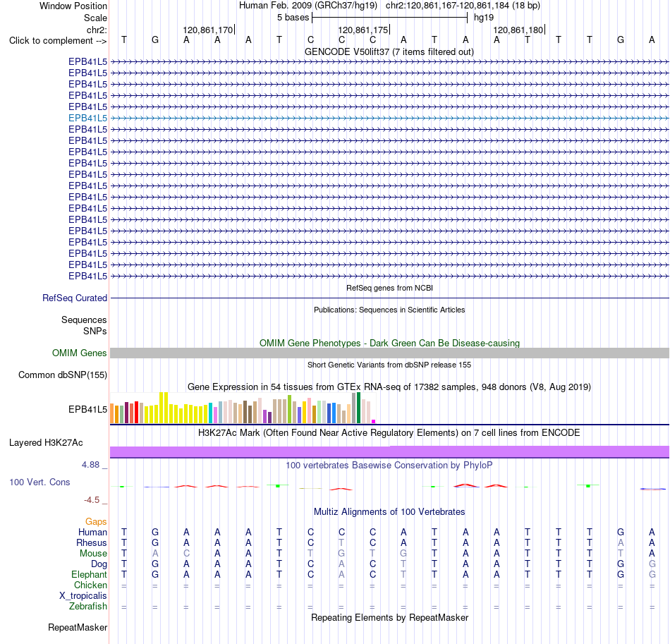Click the 100 Vert. Cons label
This screenshot has width=670, height=644.
point(39,482)
